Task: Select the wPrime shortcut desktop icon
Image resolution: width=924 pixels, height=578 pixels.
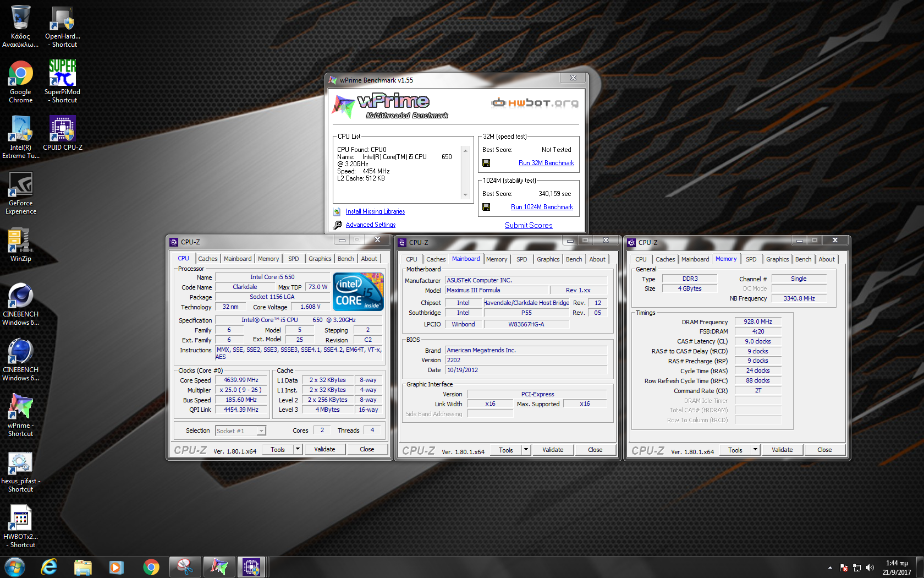Action: pos(20,416)
